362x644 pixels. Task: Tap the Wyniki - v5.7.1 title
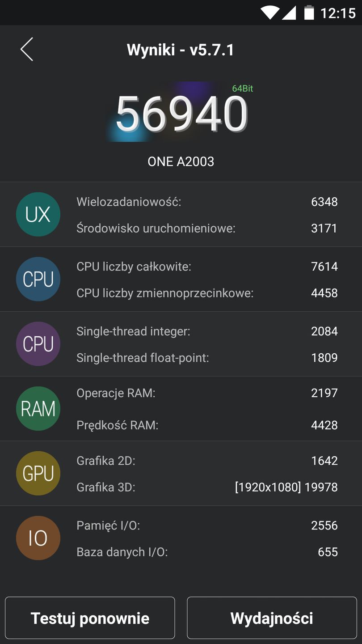(x=181, y=50)
